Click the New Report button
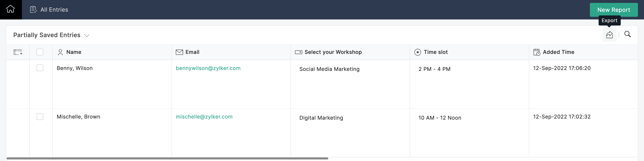Image resolution: width=644 pixels, height=161 pixels. (614, 10)
